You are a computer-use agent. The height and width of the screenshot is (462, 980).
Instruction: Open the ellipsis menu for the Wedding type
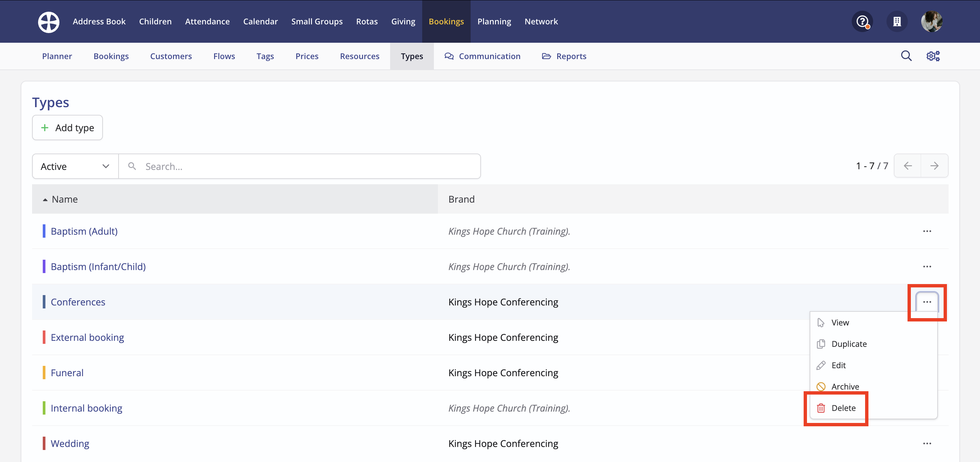pos(927,443)
